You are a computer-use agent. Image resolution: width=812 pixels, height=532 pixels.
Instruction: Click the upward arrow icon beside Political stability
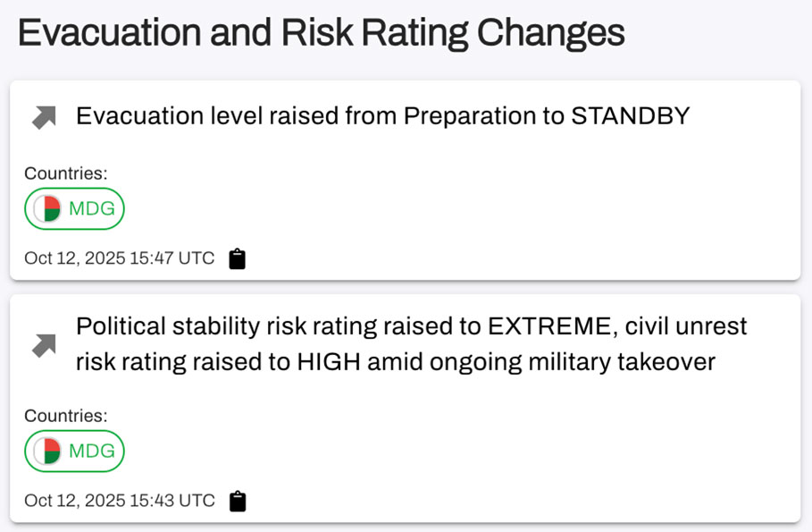[x=44, y=345]
